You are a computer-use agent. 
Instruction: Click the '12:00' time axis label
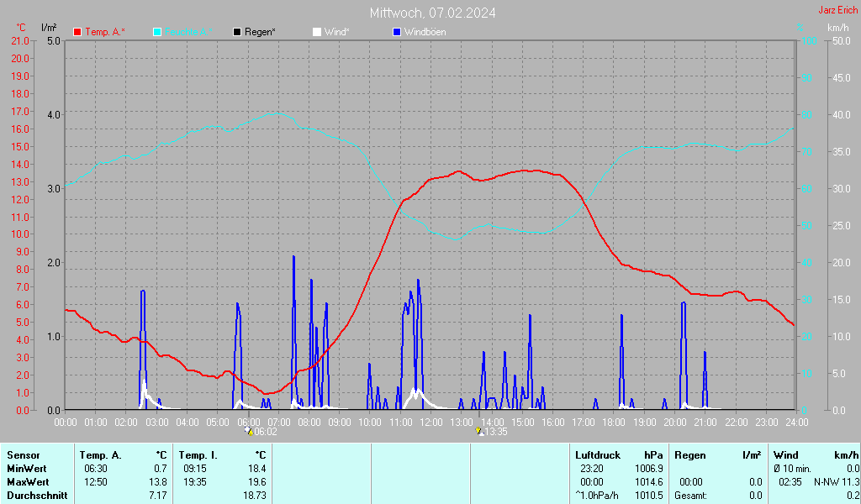tap(431, 423)
